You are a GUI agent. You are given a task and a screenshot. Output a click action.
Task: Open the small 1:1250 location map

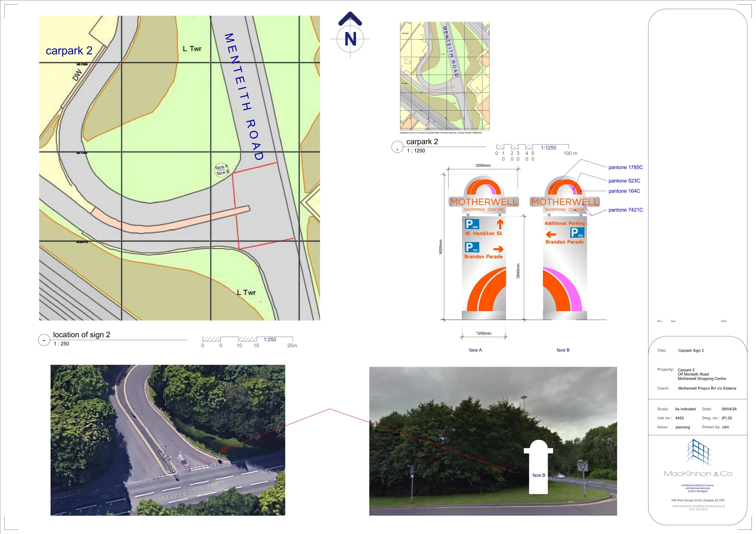point(444,76)
